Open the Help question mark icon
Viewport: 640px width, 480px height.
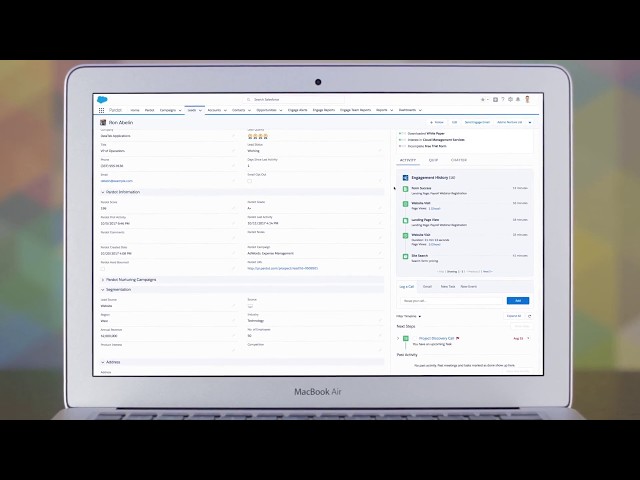click(503, 99)
